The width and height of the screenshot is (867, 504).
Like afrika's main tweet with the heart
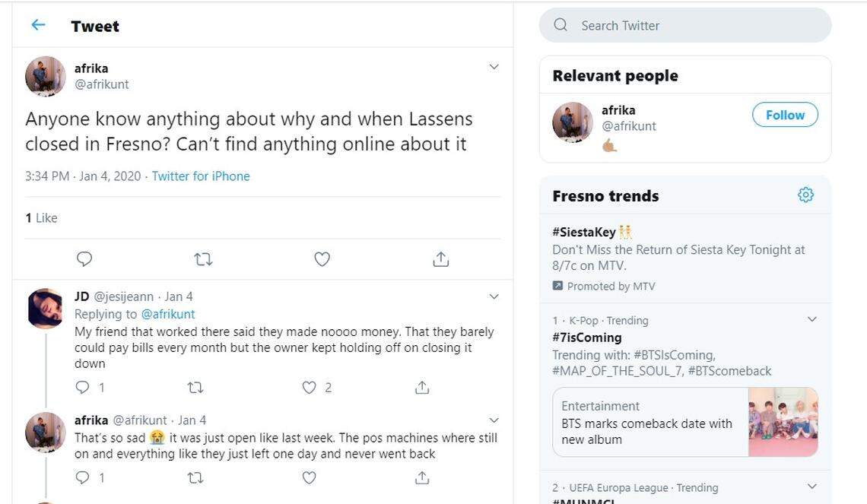click(322, 258)
